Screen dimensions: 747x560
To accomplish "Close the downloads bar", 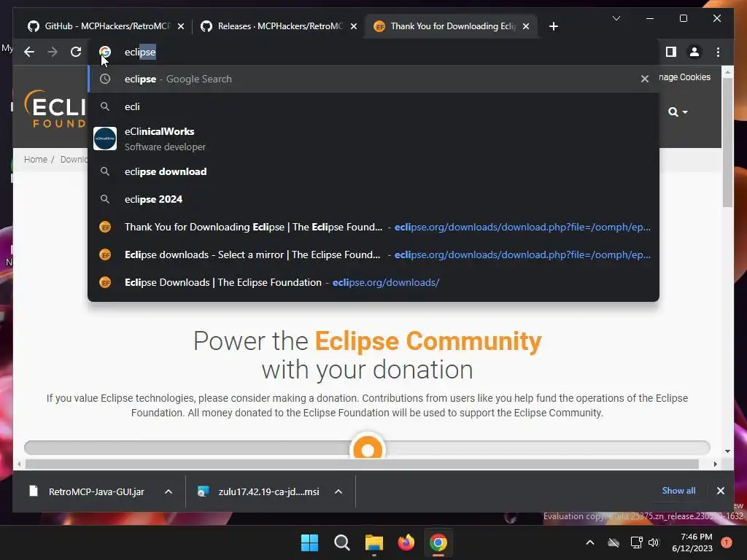I will 720,491.
